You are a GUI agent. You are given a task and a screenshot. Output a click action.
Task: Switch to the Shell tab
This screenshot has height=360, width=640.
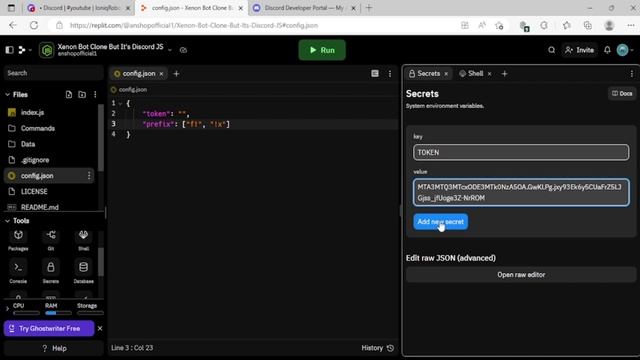click(x=471, y=73)
